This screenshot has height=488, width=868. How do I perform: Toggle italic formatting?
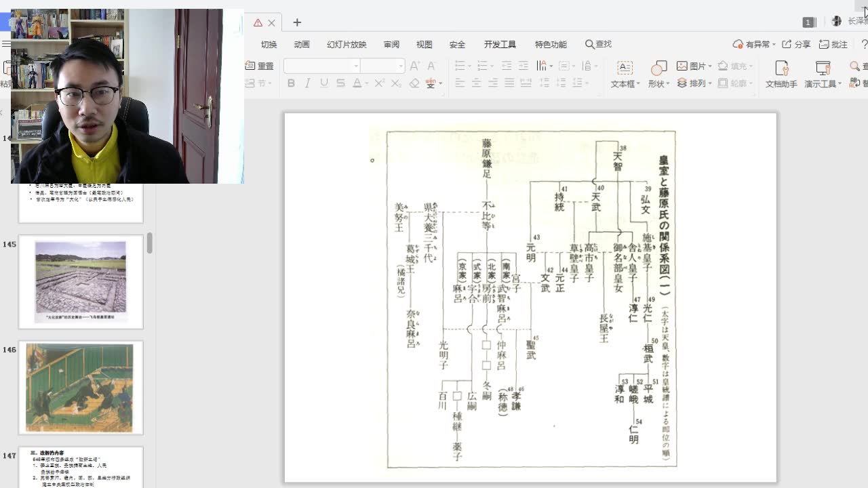pos(307,83)
